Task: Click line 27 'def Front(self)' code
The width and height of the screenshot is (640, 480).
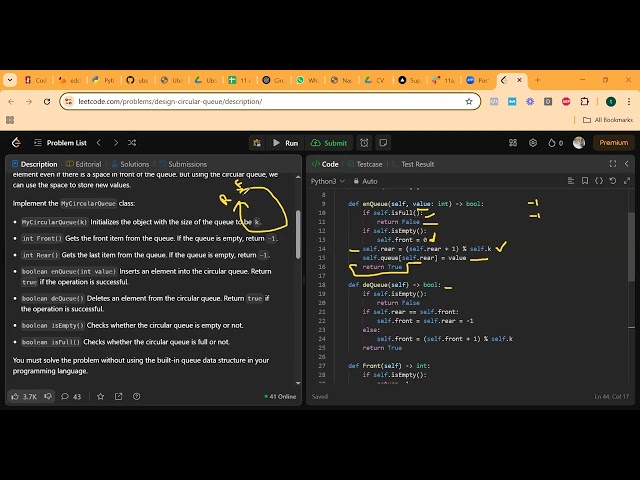Action: (x=389, y=366)
